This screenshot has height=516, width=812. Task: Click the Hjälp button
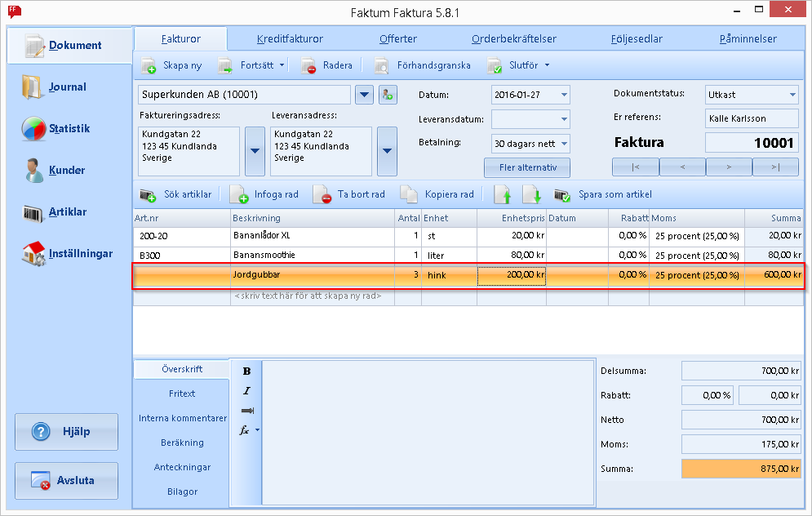click(66, 432)
